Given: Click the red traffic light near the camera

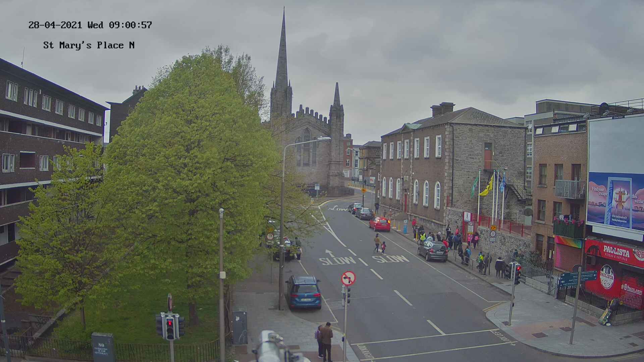Looking at the screenshot, I should pos(170,323).
